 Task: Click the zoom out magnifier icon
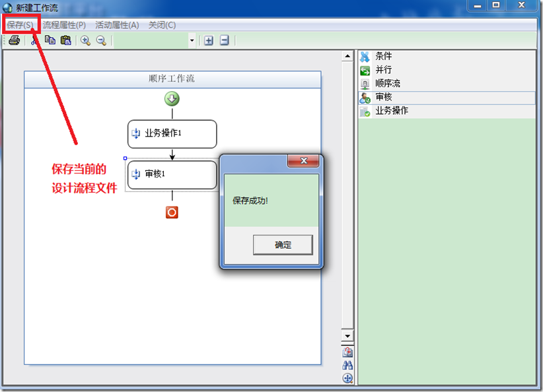point(101,40)
